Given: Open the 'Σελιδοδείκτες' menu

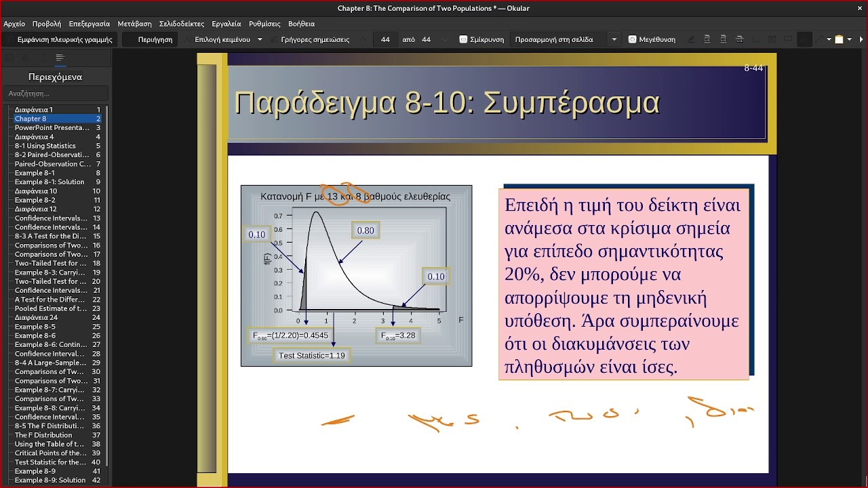Looking at the screenshot, I should [182, 24].
